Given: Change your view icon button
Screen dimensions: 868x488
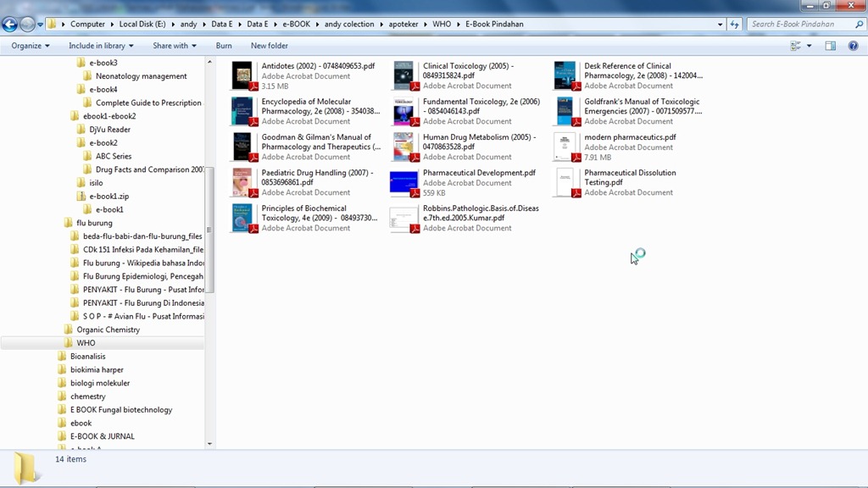Looking at the screenshot, I should click(795, 46).
